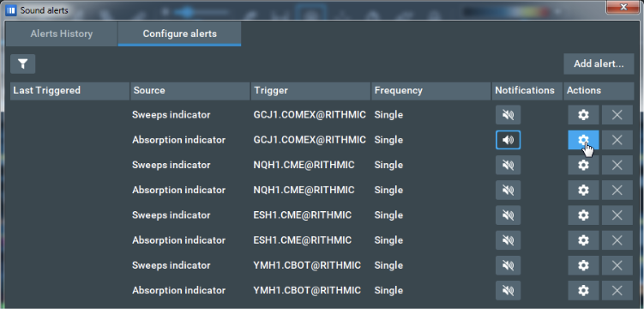
Task: Open the alerts filter funnel icon
Action: click(x=22, y=64)
